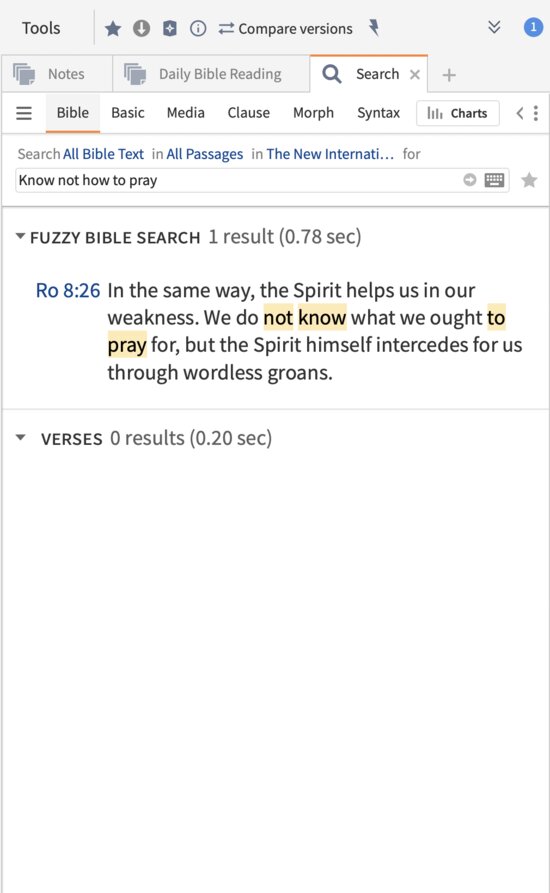
Task: Click the favorites star in the Tools bar
Action: tap(113, 28)
